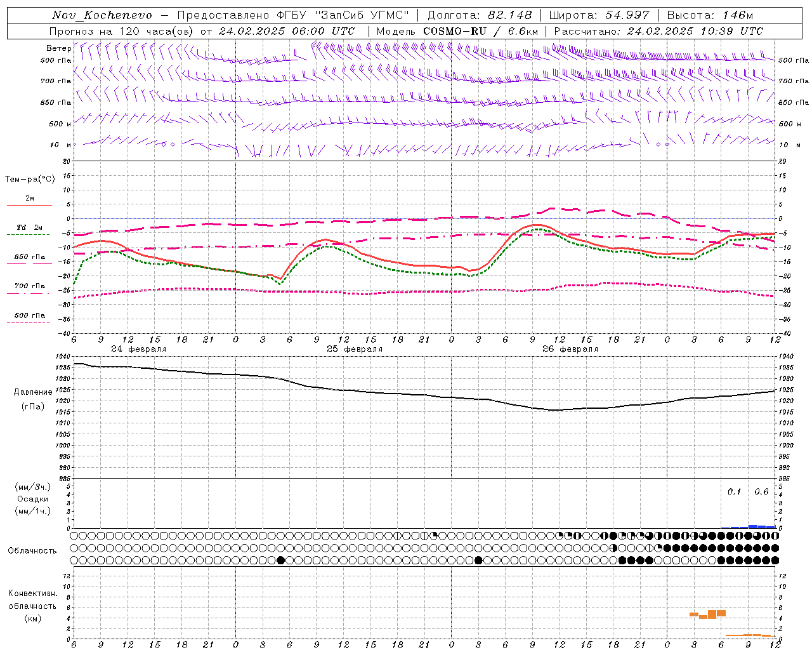Click the 700 гПа temperature legend entry
This screenshot has width=812, height=650.
[29, 286]
